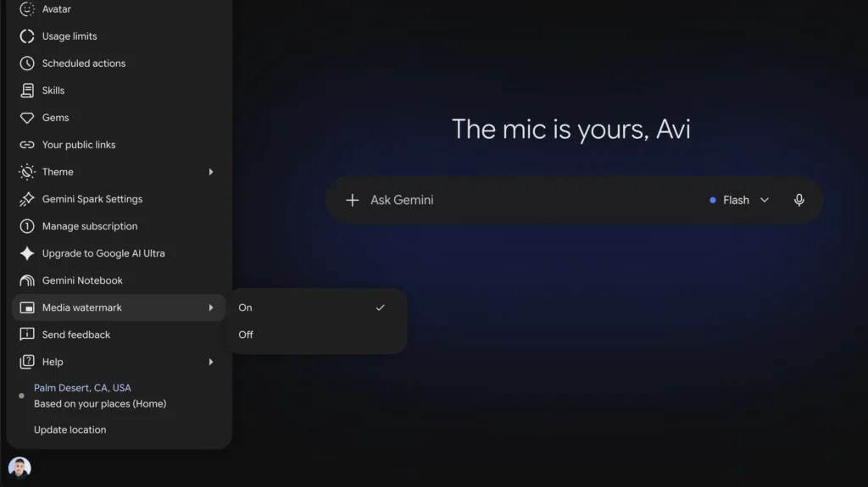Expand the Help submenu arrow
Viewport: 868px width, 487px height.
211,362
